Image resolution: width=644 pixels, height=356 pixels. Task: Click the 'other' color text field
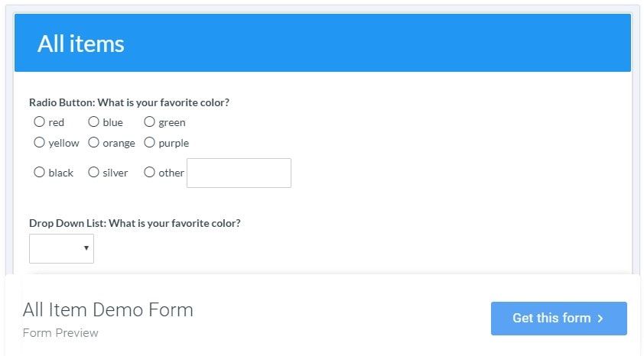pos(239,173)
